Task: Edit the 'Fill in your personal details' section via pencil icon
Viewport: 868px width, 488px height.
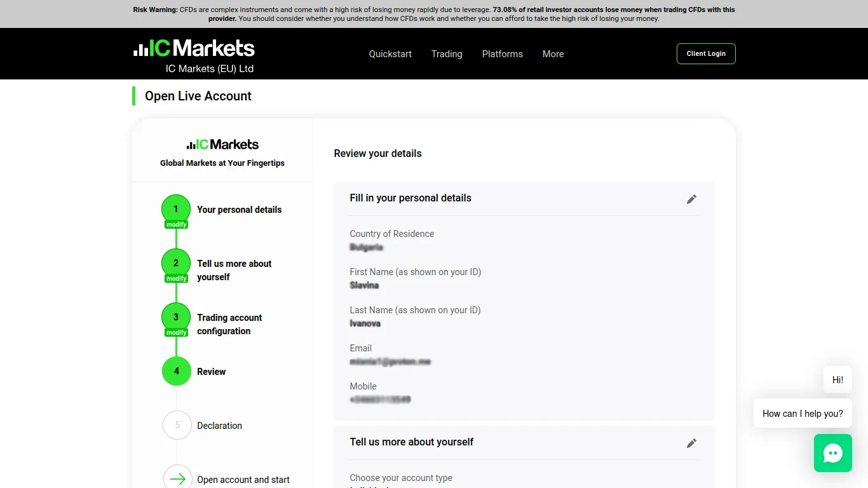Action: (x=691, y=199)
